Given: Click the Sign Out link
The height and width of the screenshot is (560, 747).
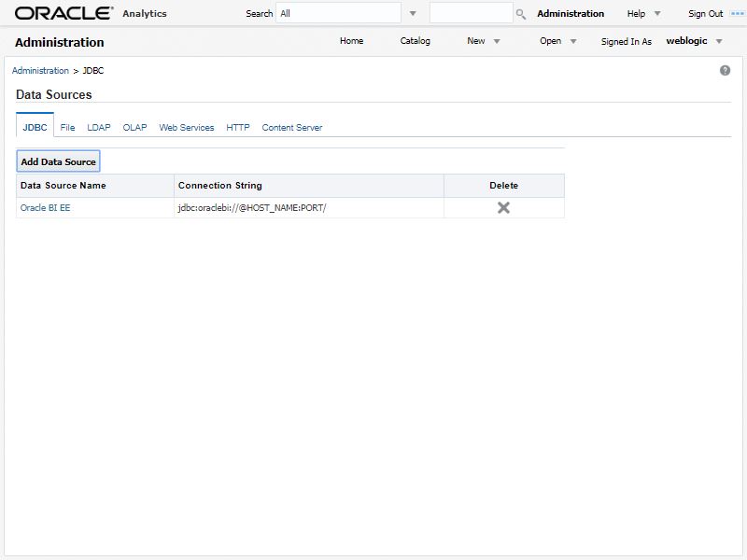Looking at the screenshot, I should click(x=705, y=13).
